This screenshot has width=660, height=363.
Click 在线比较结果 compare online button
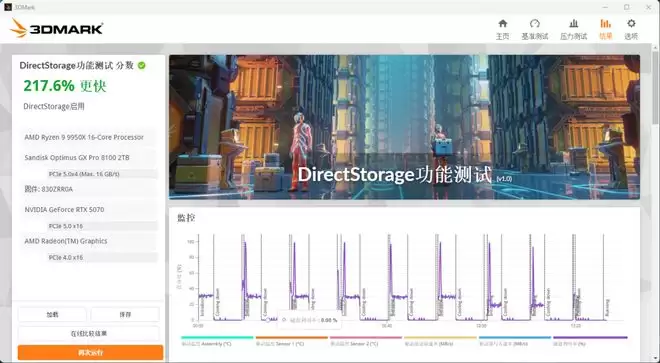pyautogui.click(x=89, y=334)
